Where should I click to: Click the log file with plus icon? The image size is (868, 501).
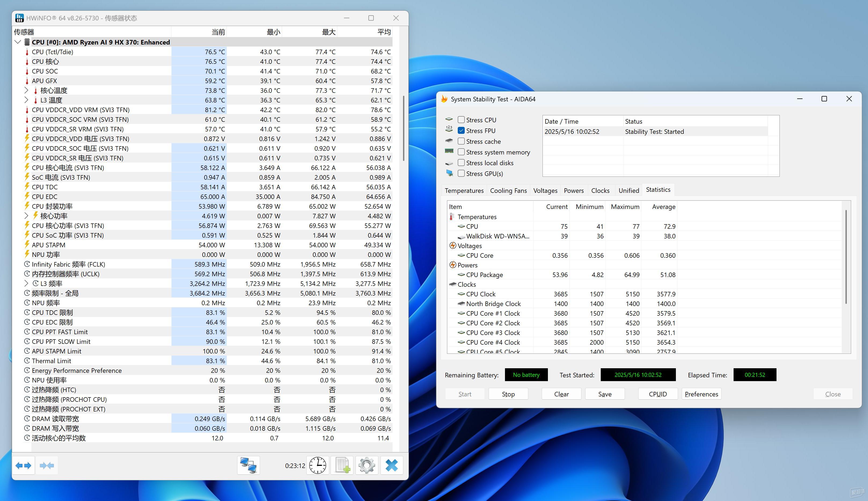point(342,466)
